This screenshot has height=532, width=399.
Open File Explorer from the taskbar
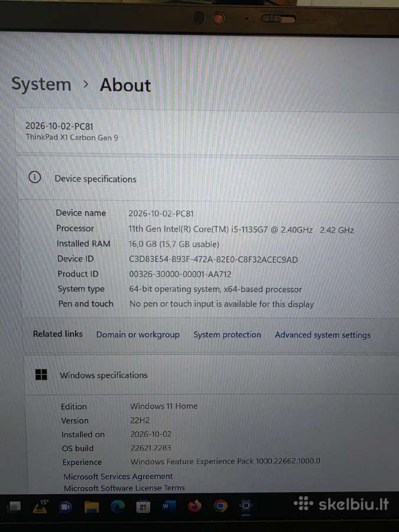click(x=91, y=507)
